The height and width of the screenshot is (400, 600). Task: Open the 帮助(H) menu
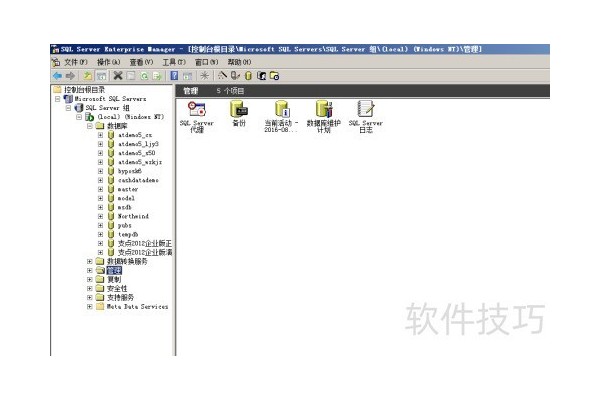(240, 62)
